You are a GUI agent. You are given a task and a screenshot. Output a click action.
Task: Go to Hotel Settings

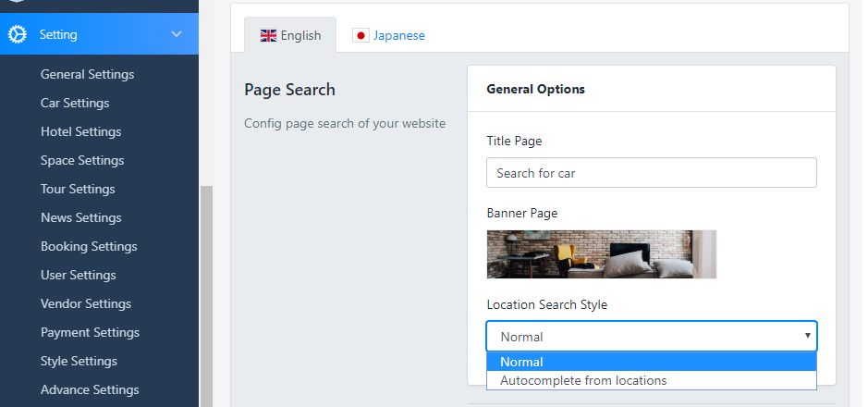point(80,131)
